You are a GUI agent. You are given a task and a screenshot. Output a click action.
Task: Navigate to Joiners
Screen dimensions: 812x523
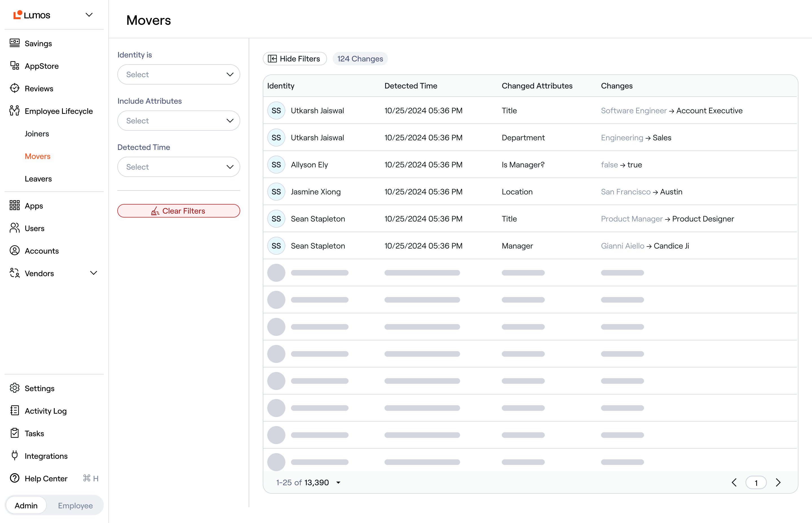(x=37, y=134)
